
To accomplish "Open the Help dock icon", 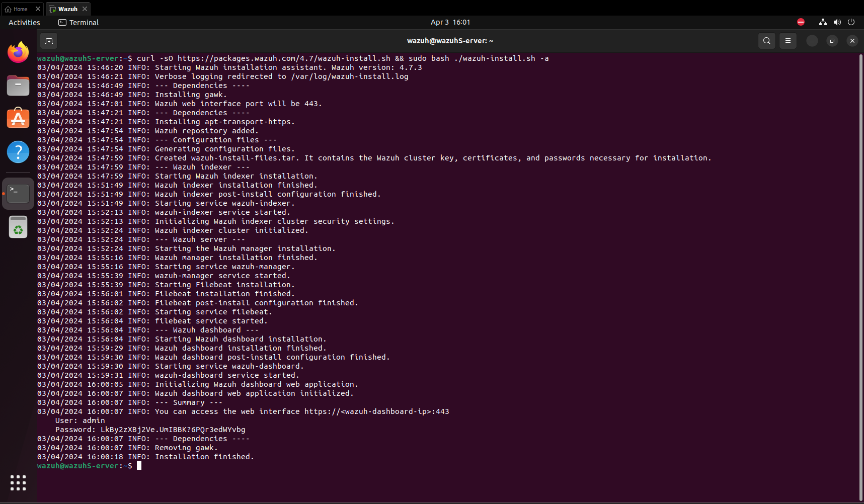I will point(18,151).
